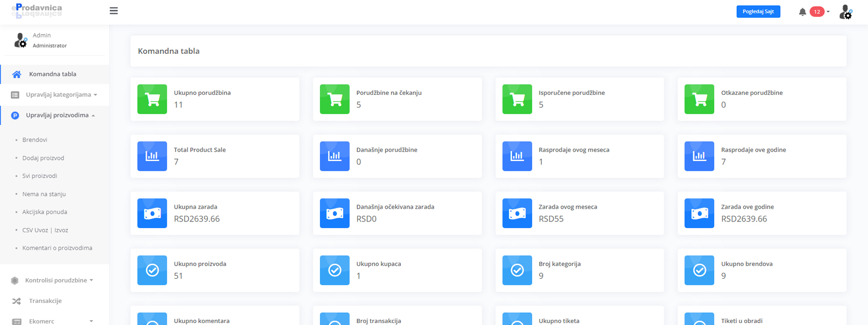Screen dimensions: 868x325
Task: Click the Zarada ovog meseca card
Action: click(579, 213)
